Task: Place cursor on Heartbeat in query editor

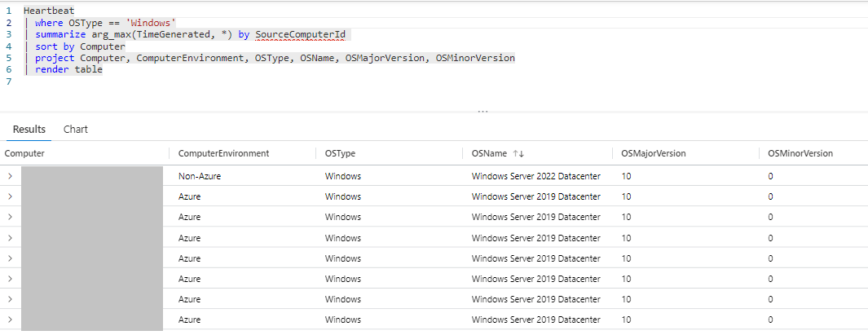Action: 49,11
